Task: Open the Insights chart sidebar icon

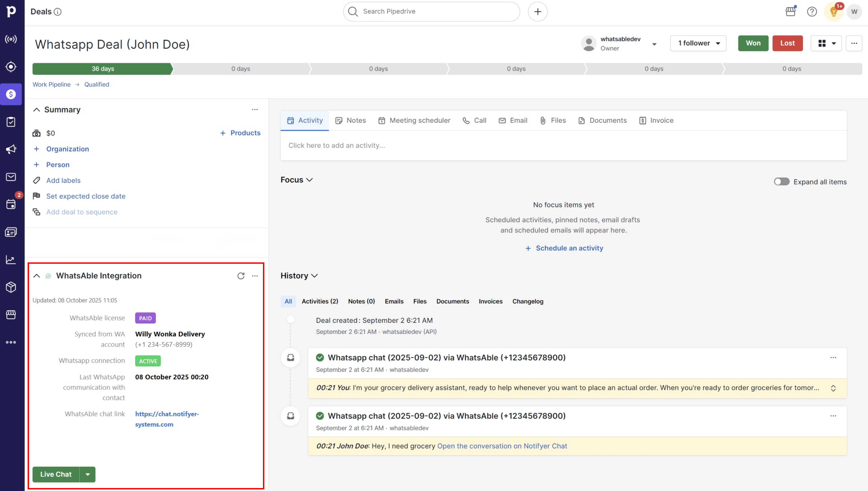Action: (x=11, y=260)
